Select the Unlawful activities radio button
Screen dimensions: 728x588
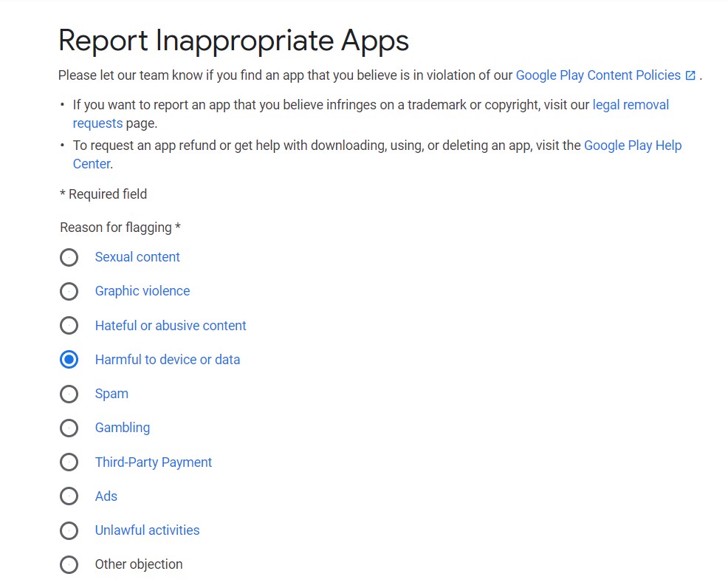[x=69, y=530]
